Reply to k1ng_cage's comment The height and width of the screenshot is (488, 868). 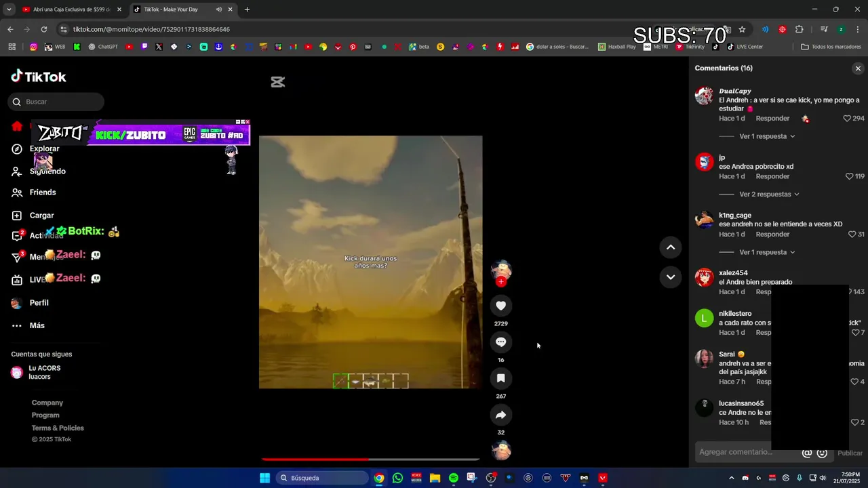click(x=772, y=235)
